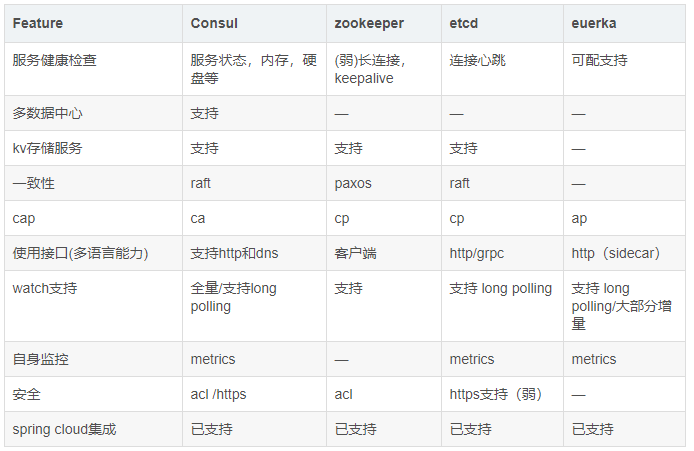Click the https支持（弱） cell
Image resolution: width=694 pixels, height=451 pixels.
495,394
